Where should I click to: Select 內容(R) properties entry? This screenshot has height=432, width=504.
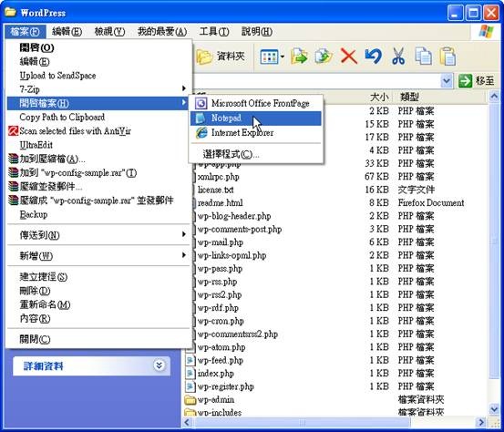click(35, 319)
